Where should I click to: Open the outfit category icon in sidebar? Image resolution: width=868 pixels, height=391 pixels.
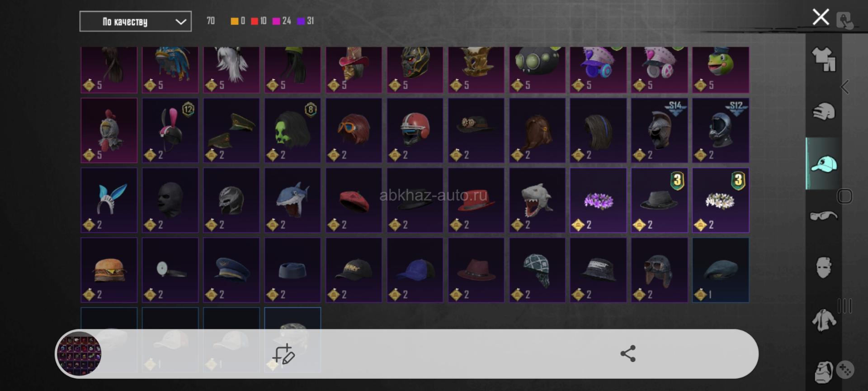pos(824,59)
